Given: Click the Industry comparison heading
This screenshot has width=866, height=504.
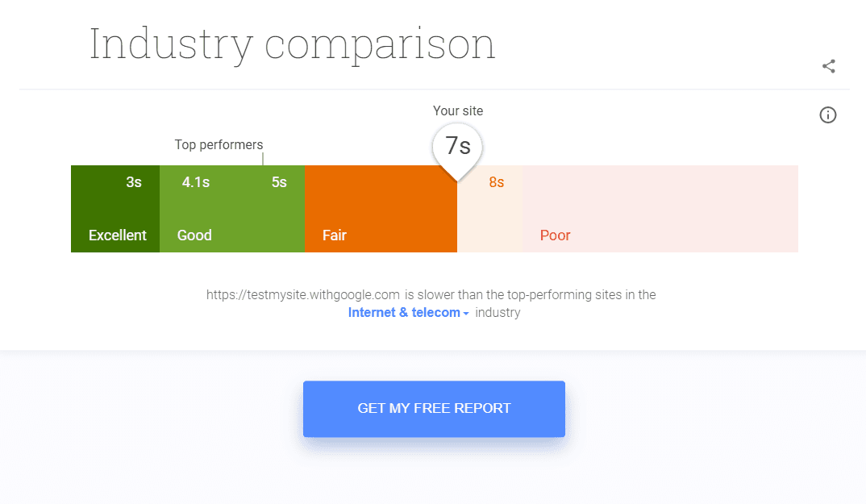Looking at the screenshot, I should click(292, 45).
